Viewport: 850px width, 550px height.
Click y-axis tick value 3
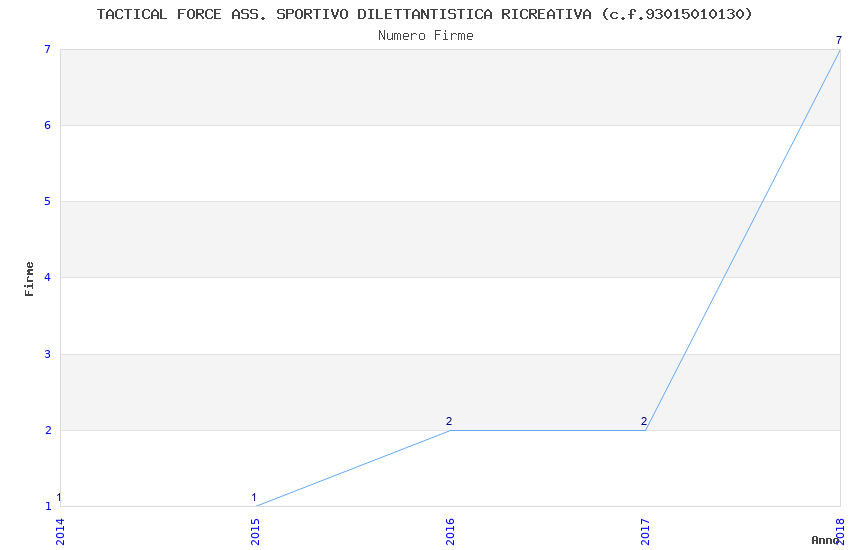pos(48,354)
